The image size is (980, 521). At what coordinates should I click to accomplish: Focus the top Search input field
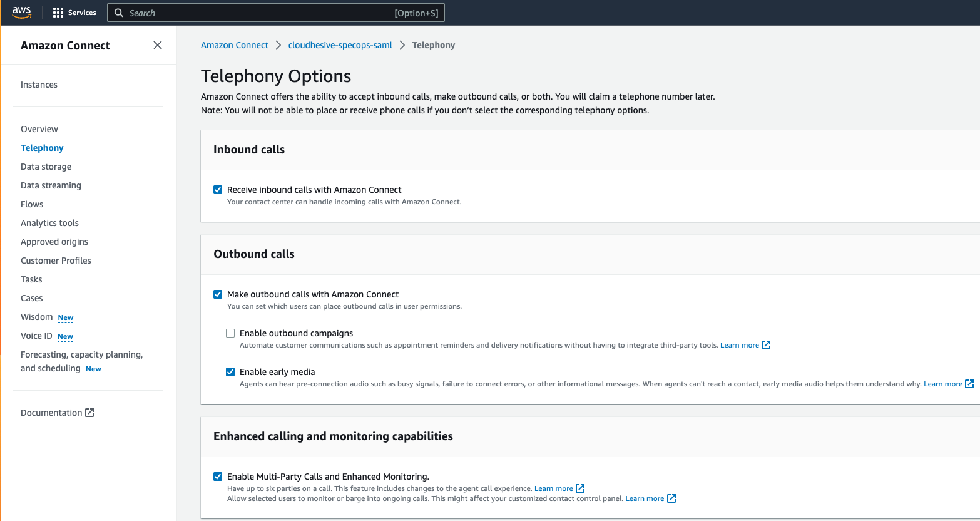[276, 13]
